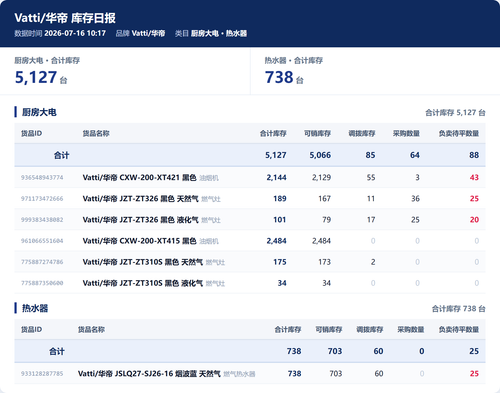Click the category value "厨房大电 · 热水器" in the header
This screenshot has width=500, height=393.
click(x=219, y=33)
